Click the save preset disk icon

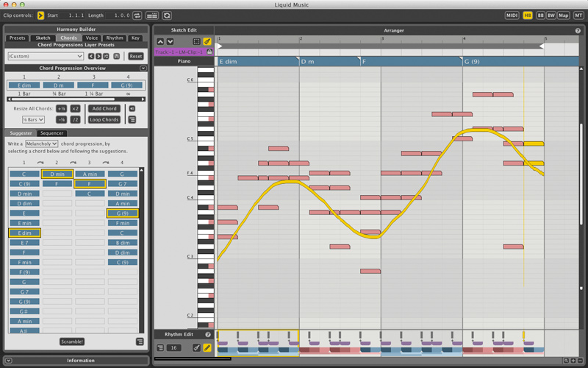(x=116, y=56)
